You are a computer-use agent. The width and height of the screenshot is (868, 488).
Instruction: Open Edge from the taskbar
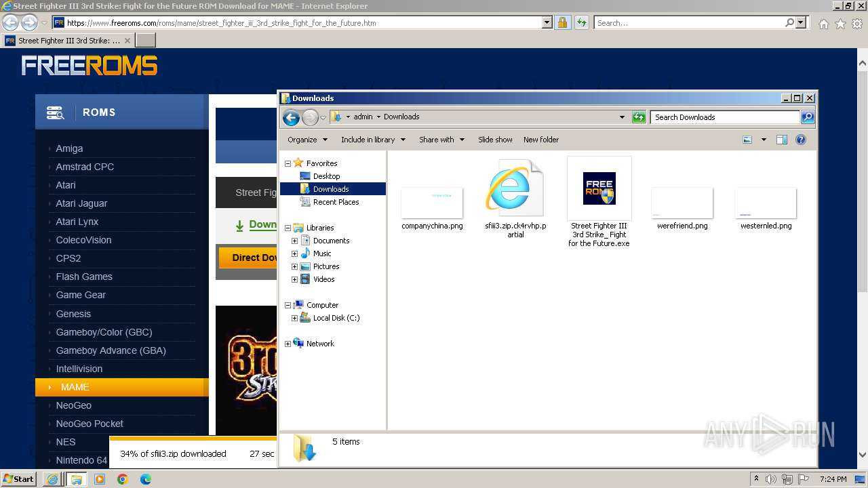pyautogui.click(x=146, y=479)
